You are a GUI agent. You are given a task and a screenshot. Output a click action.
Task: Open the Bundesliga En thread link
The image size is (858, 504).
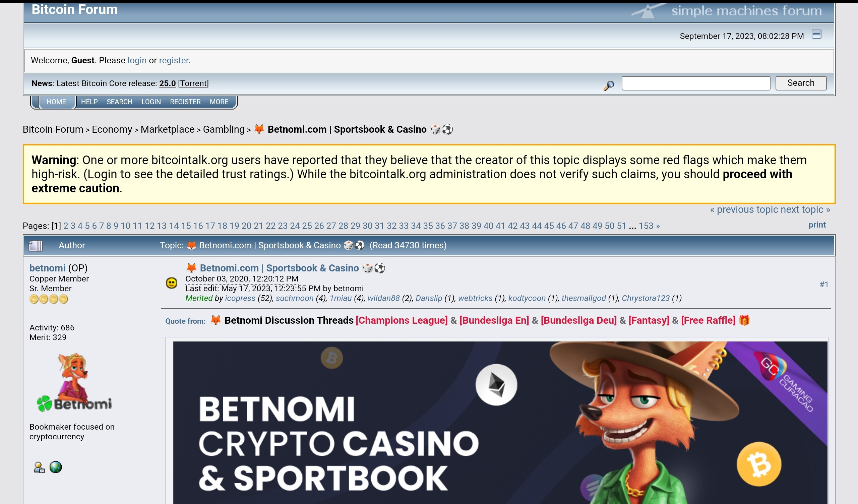pyautogui.click(x=494, y=320)
